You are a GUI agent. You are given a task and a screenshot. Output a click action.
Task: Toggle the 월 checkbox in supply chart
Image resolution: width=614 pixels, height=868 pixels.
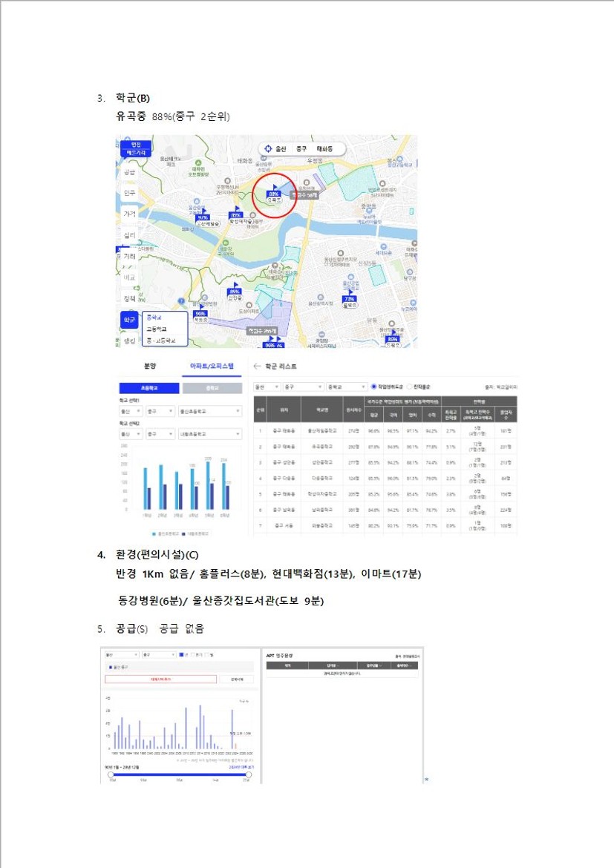(206, 654)
